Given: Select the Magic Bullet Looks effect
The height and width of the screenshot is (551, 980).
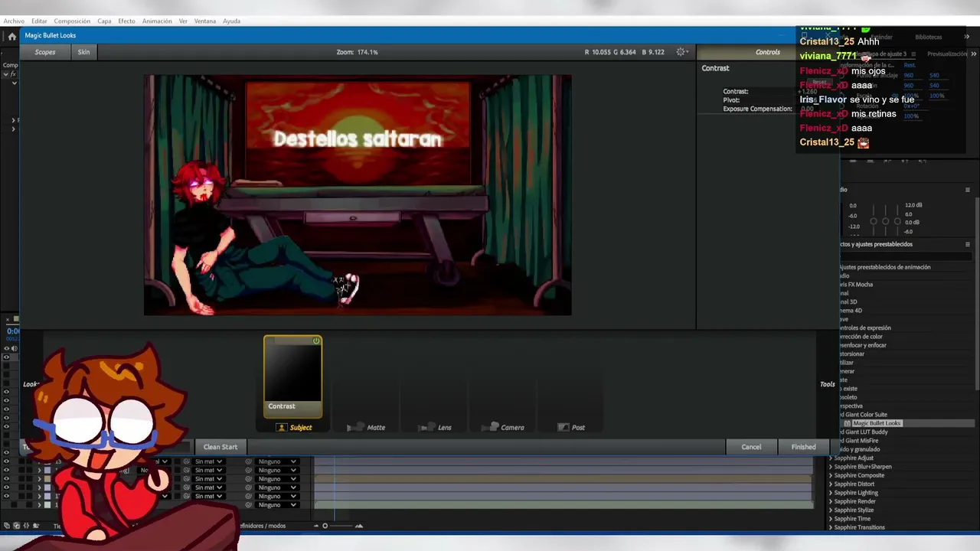Looking at the screenshot, I should coord(877,423).
